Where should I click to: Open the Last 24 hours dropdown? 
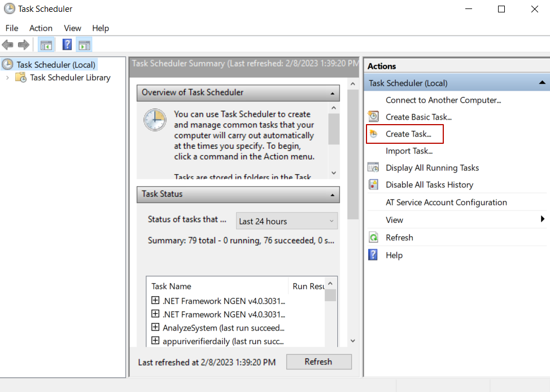pyautogui.click(x=286, y=221)
